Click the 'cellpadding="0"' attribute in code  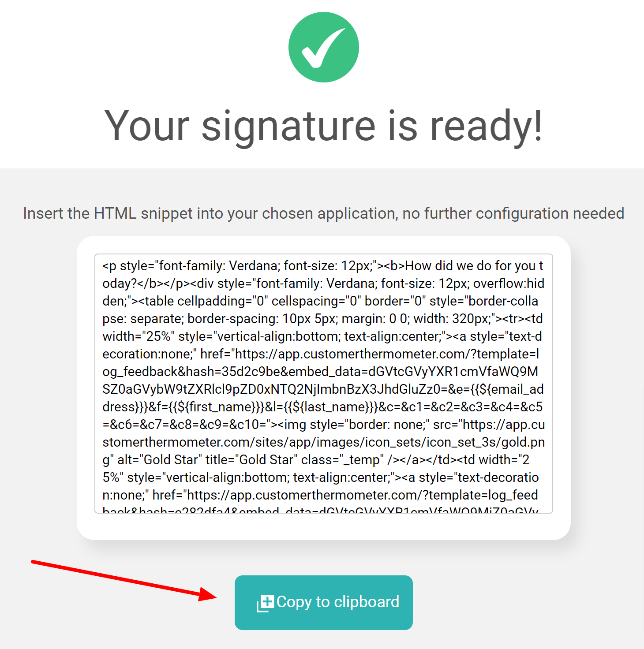222,301
